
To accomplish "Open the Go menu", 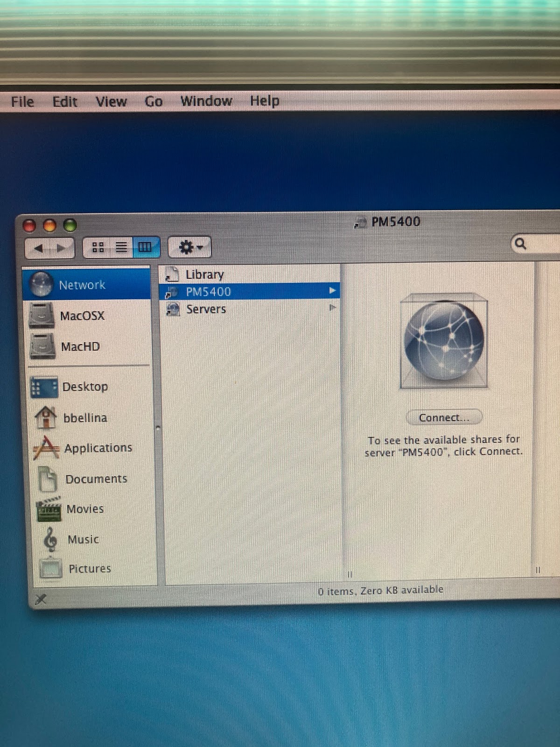I will (x=154, y=101).
